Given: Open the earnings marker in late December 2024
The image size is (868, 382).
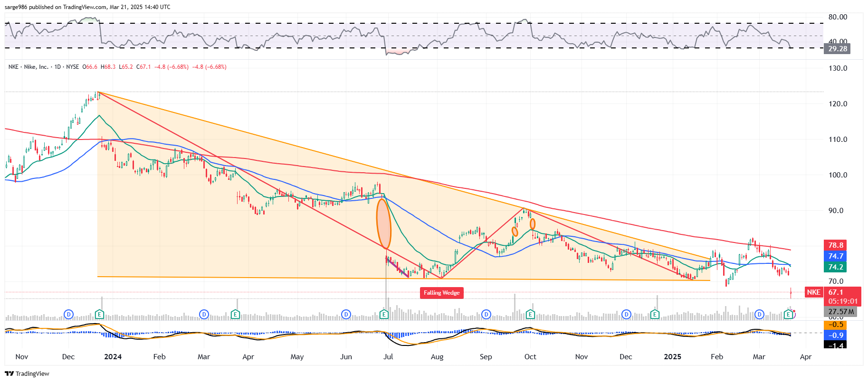Looking at the screenshot, I should pyautogui.click(x=655, y=314).
